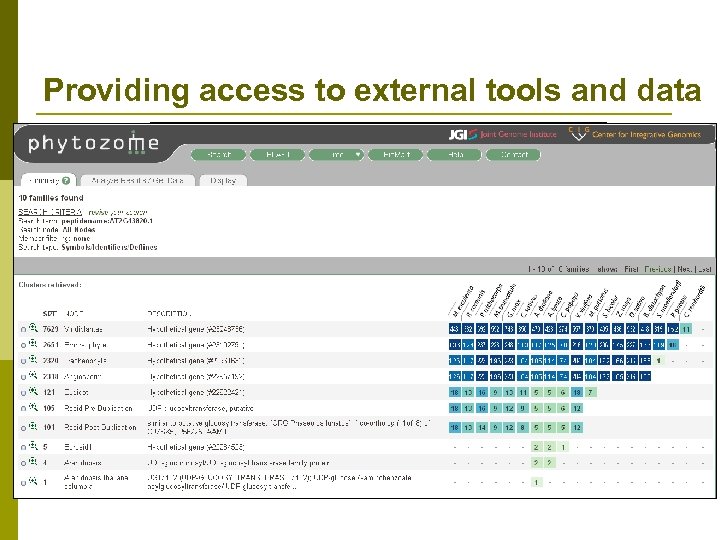Select the Rosid Post Duplication row selector
This screenshot has width=720, height=540.
[x=23, y=428]
